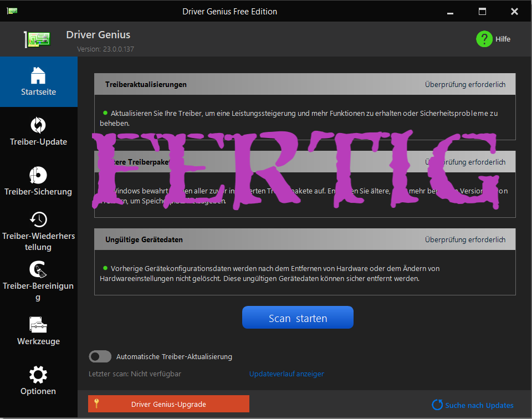Click the key icon on the upgrade button
532x419 pixels.
click(96, 403)
